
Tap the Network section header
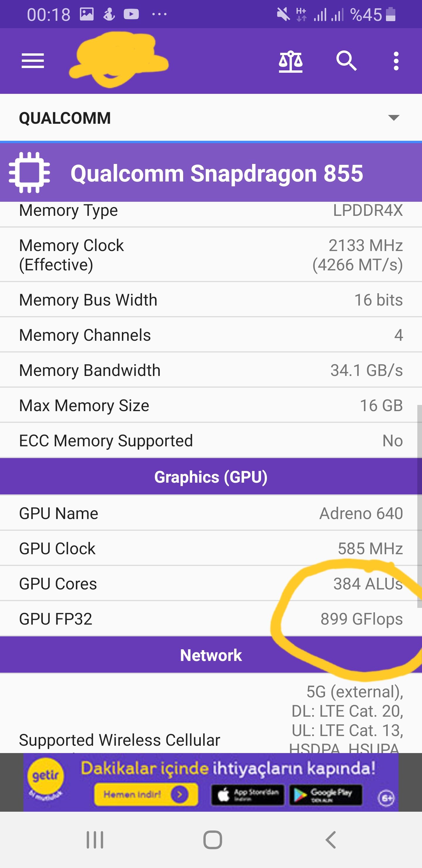(211, 655)
